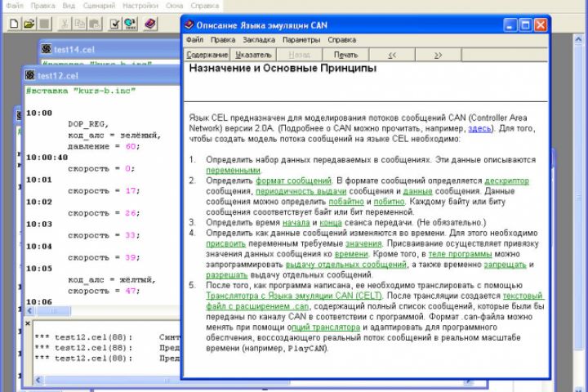The width and height of the screenshot is (588, 392).
Task: Click the disabled Save toolbar icon
Action: click(x=45, y=24)
